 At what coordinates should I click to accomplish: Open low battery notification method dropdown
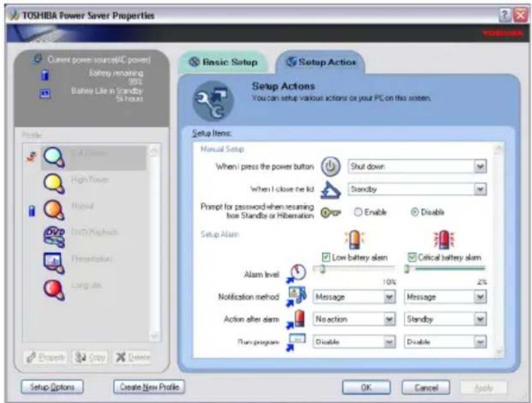pos(390,297)
